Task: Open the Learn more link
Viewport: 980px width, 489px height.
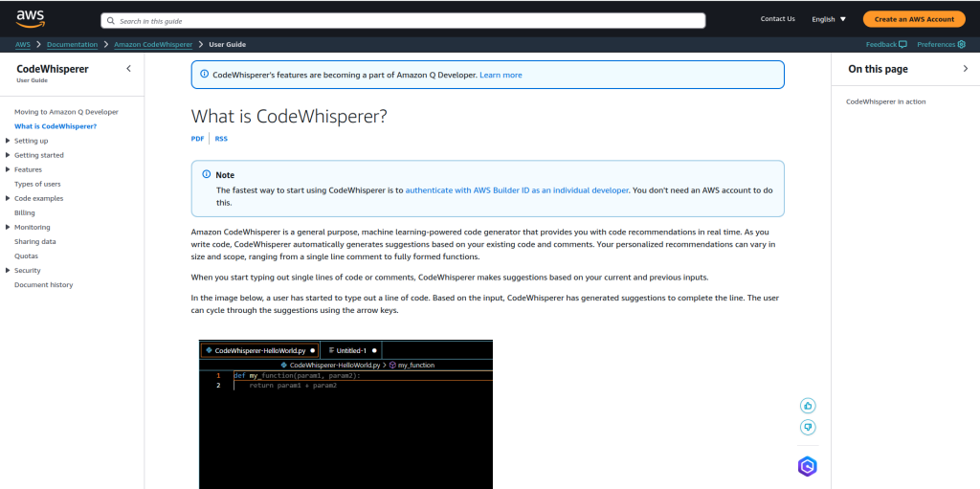Action: tap(501, 75)
